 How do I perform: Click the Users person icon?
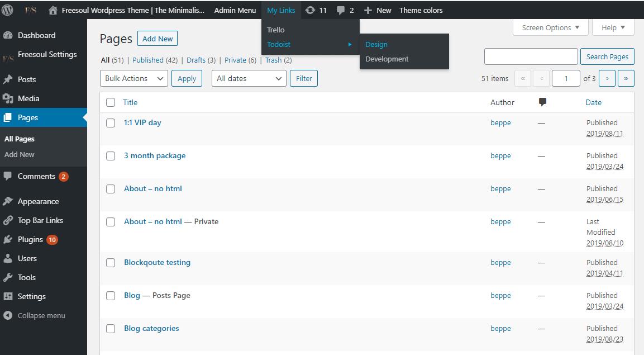click(8, 258)
